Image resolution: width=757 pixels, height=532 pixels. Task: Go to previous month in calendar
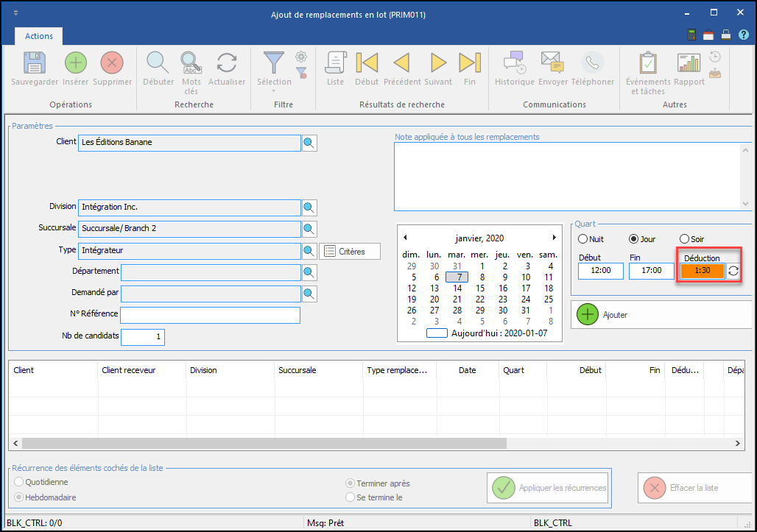tap(405, 238)
